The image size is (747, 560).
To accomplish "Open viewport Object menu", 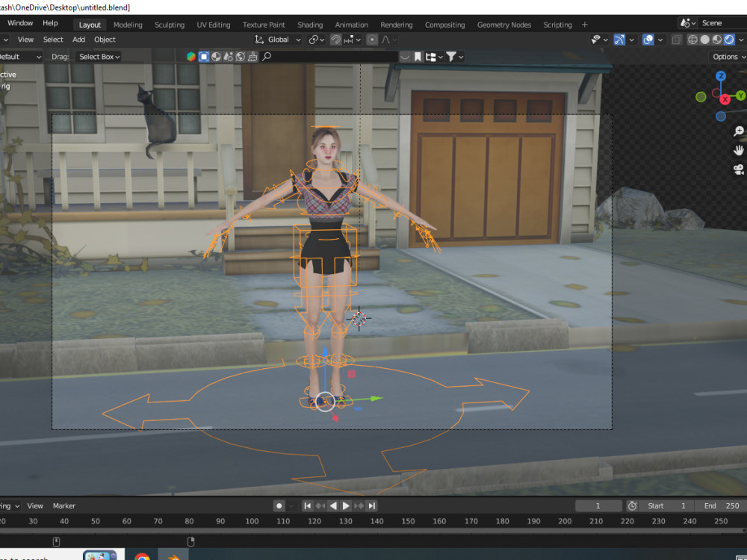I will (x=105, y=40).
